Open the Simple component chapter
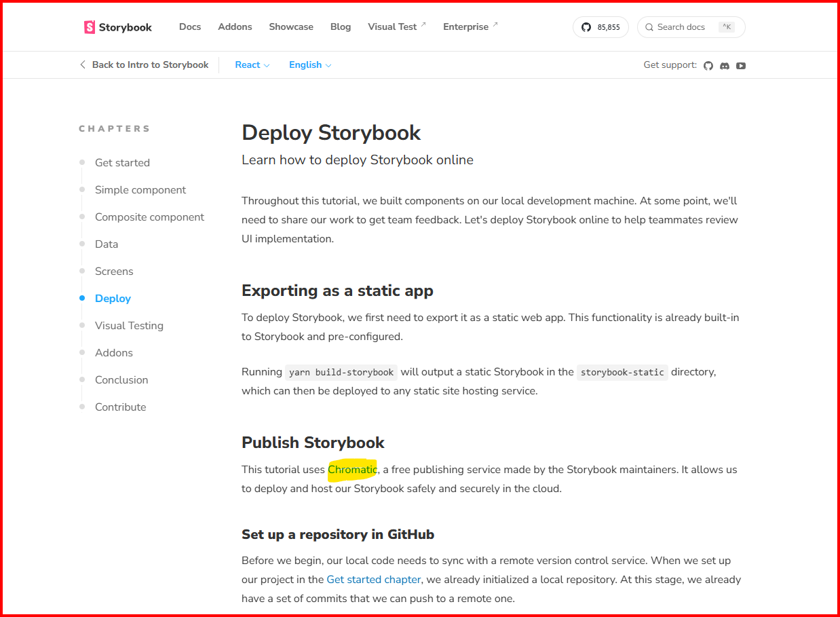840x617 pixels. pyautogui.click(x=140, y=190)
